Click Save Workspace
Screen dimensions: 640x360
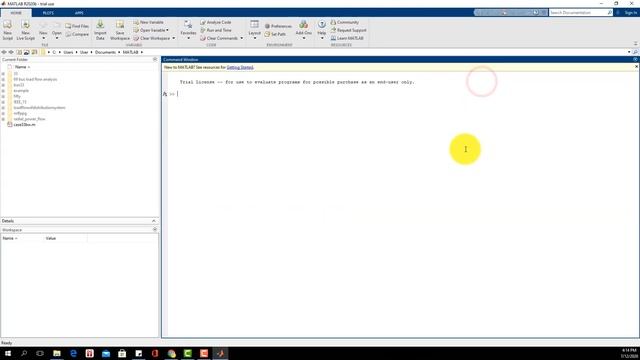[x=120, y=30]
